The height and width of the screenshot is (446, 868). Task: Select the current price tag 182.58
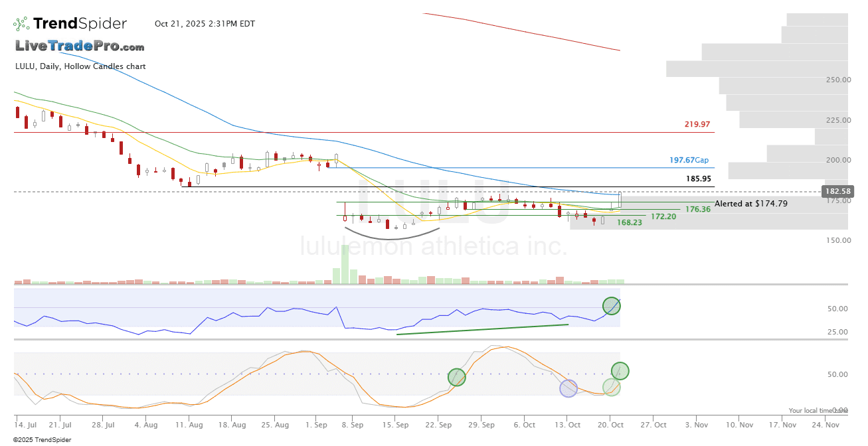pyautogui.click(x=835, y=191)
